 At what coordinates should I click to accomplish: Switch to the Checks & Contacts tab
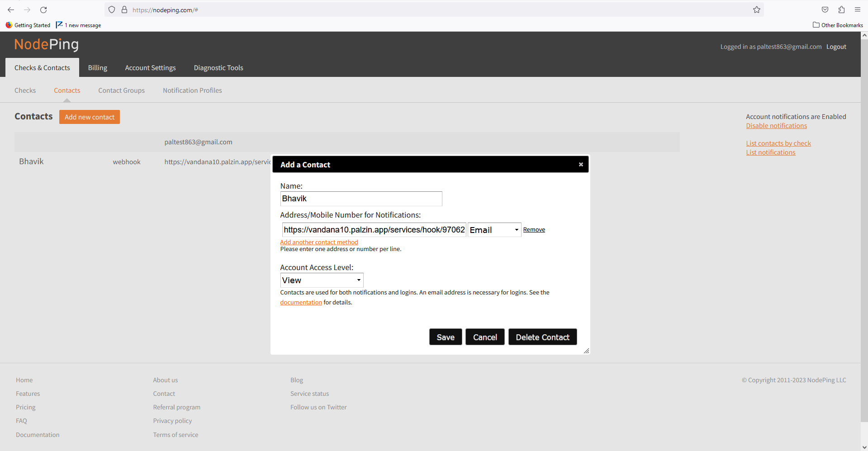coord(42,68)
